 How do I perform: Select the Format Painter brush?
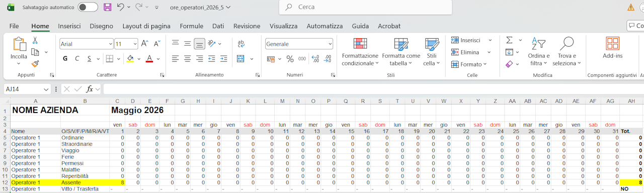click(35, 64)
